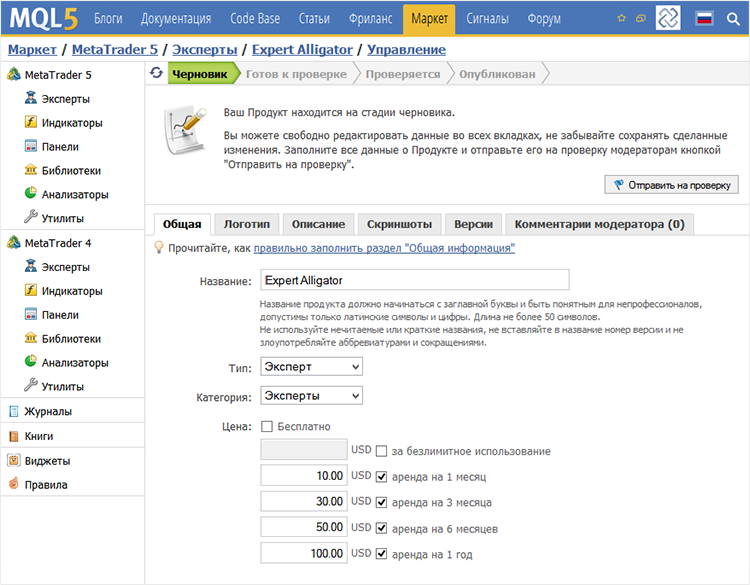Open the Категория dropdown
This screenshot has width=750, height=585.
(x=311, y=396)
